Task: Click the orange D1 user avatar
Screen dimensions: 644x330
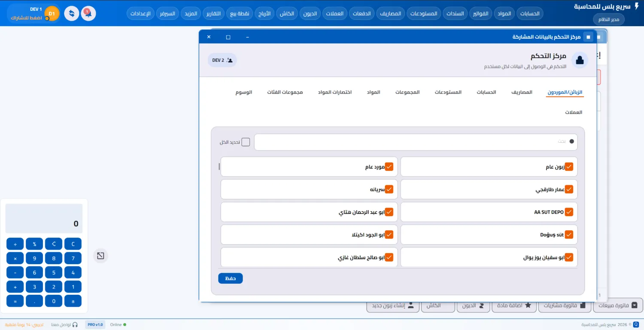Action: pos(52,14)
